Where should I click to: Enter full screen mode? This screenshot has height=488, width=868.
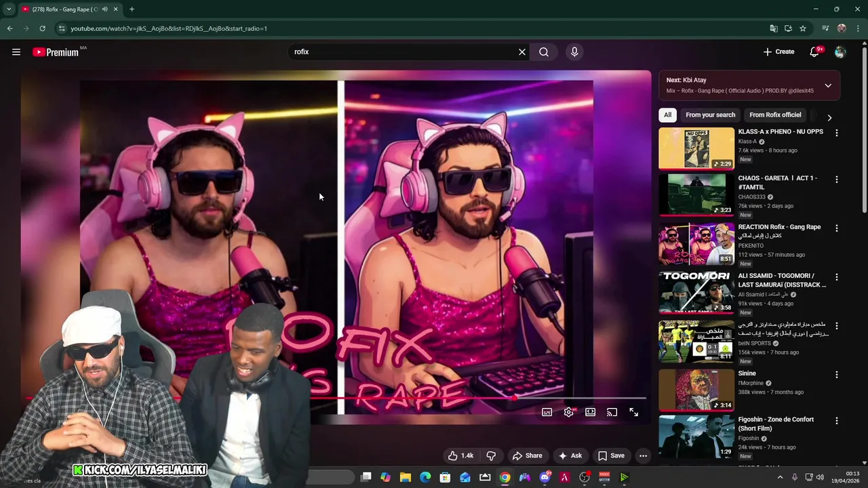tap(633, 412)
